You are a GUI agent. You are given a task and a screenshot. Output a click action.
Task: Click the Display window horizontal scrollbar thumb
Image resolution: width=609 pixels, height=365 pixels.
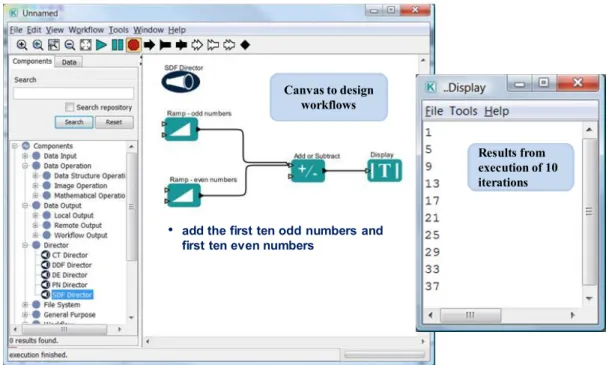click(x=470, y=315)
